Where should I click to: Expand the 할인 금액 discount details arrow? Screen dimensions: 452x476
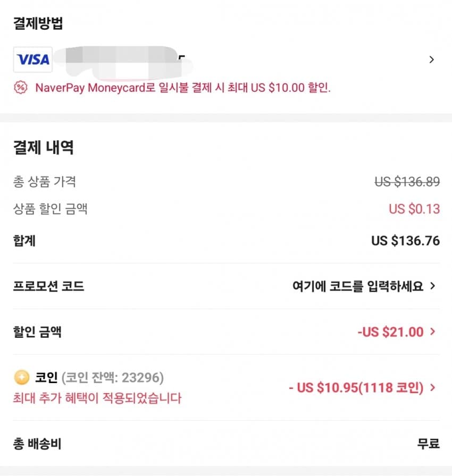(433, 331)
